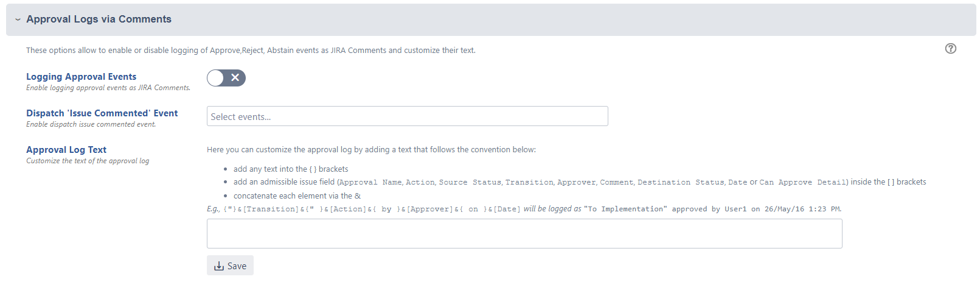Click the 'add any text into the { } brackets' bullet
980x282 pixels.
[x=290, y=169]
